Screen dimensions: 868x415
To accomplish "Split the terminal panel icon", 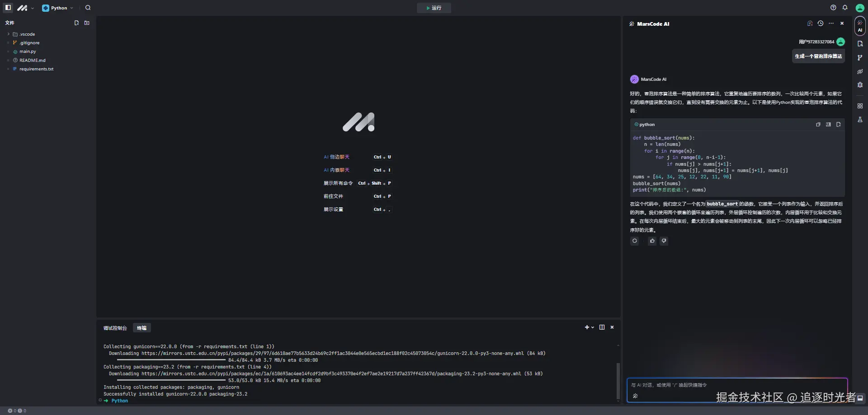I will coord(602,327).
